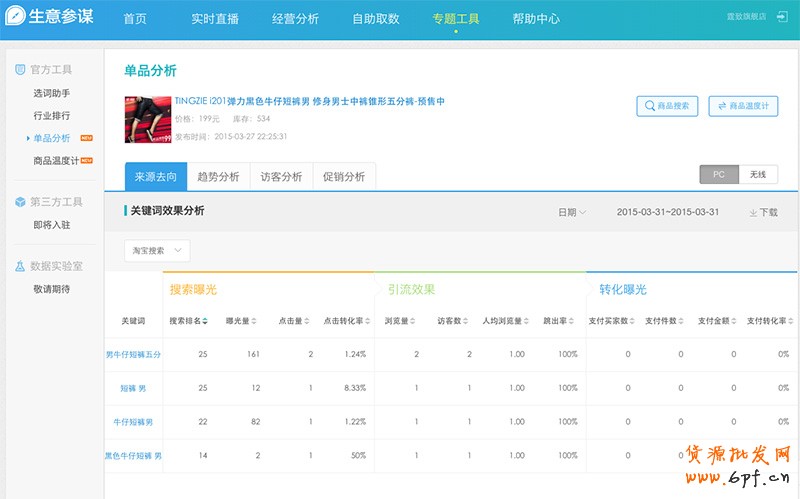Click the logout icon in top-right corner
The width and height of the screenshot is (800, 499).
point(781,17)
